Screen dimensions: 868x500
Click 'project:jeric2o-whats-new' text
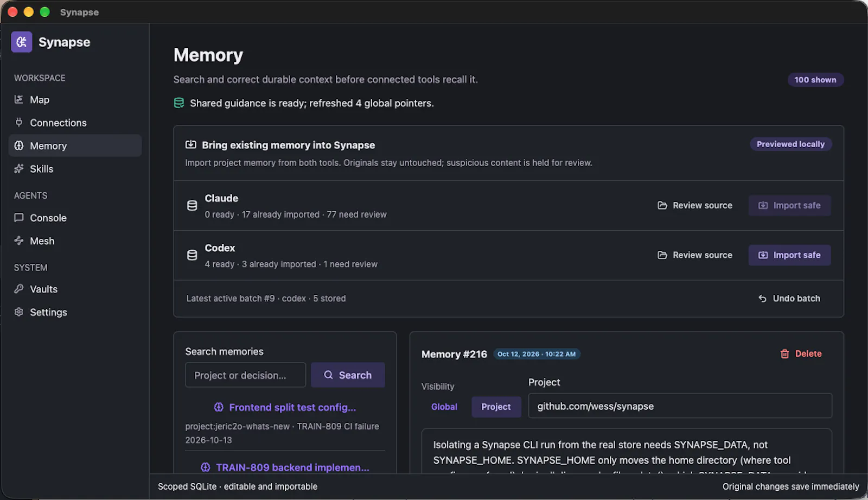click(x=237, y=426)
